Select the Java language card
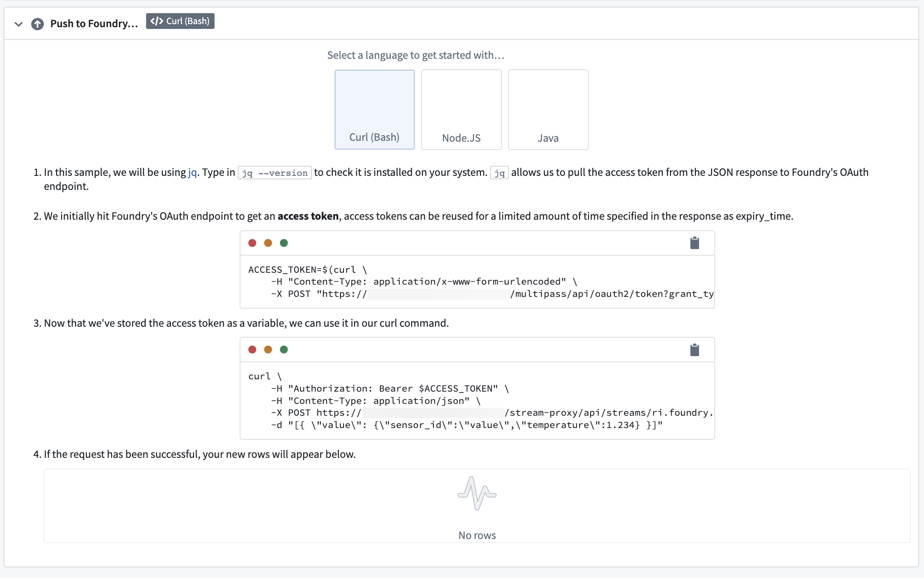This screenshot has height=578, width=924. click(x=548, y=110)
